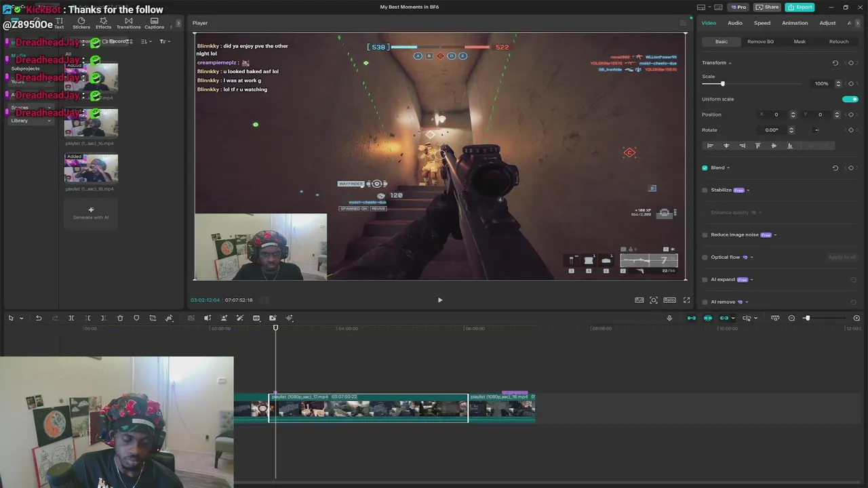Click the zoom out timeline magnifier
This screenshot has width=868, height=488.
[791, 318]
